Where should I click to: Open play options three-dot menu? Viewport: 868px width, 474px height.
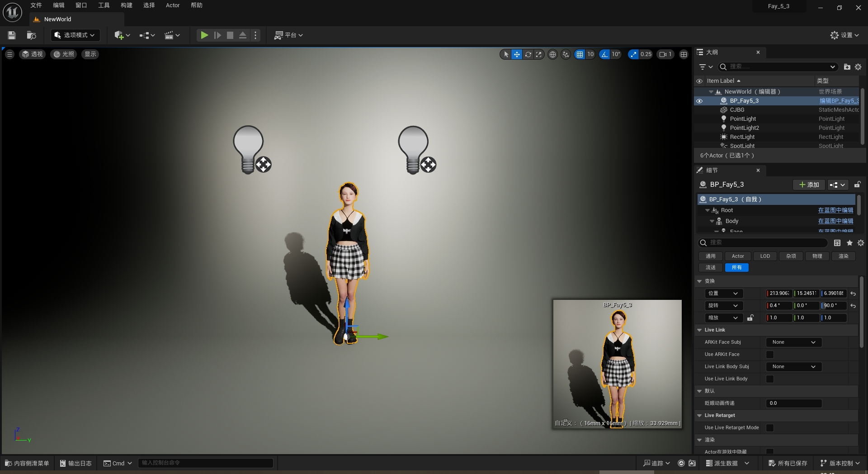click(x=255, y=35)
